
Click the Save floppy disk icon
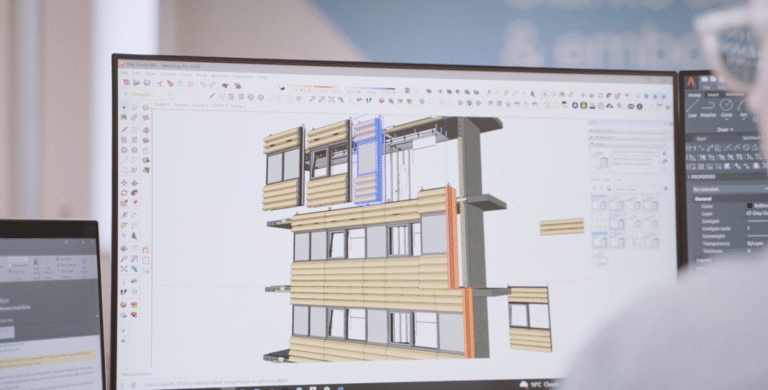coord(147,83)
